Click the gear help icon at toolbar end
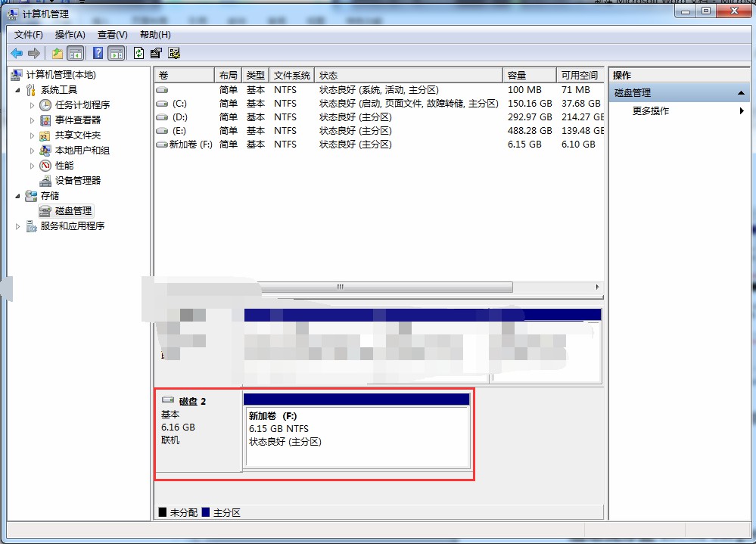The width and height of the screenshot is (756, 544). [x=174, y=53]
